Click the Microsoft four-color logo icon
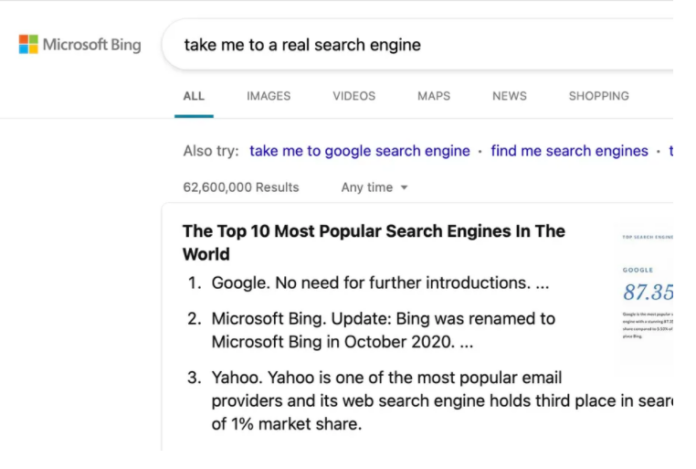This screenshot has width=696, height=469. (28, 44)
